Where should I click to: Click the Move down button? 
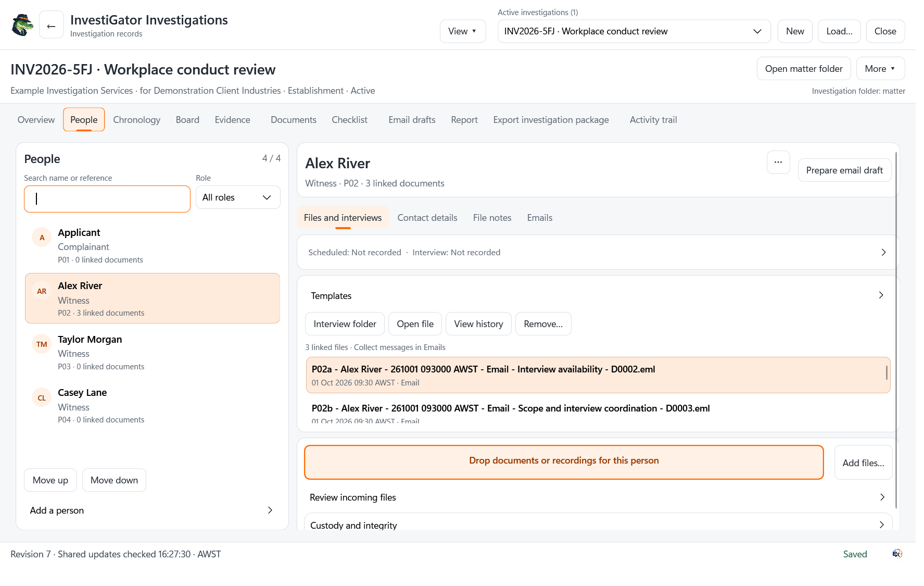point(114,480)
